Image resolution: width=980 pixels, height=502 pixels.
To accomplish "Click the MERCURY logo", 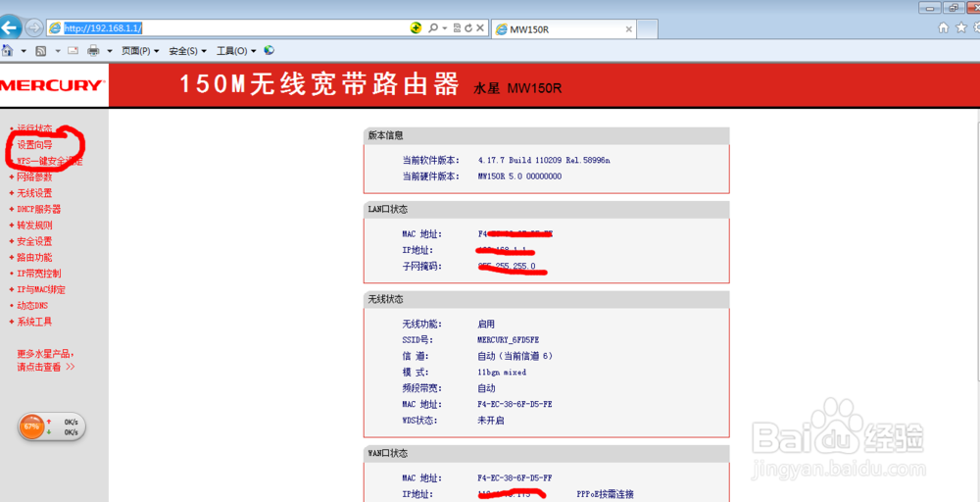I will tap(53, 85).
